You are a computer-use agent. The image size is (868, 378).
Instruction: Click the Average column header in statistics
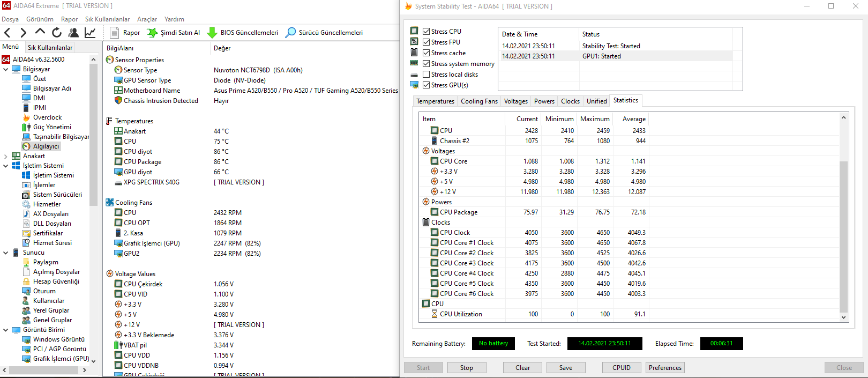[x=634, y=119]
